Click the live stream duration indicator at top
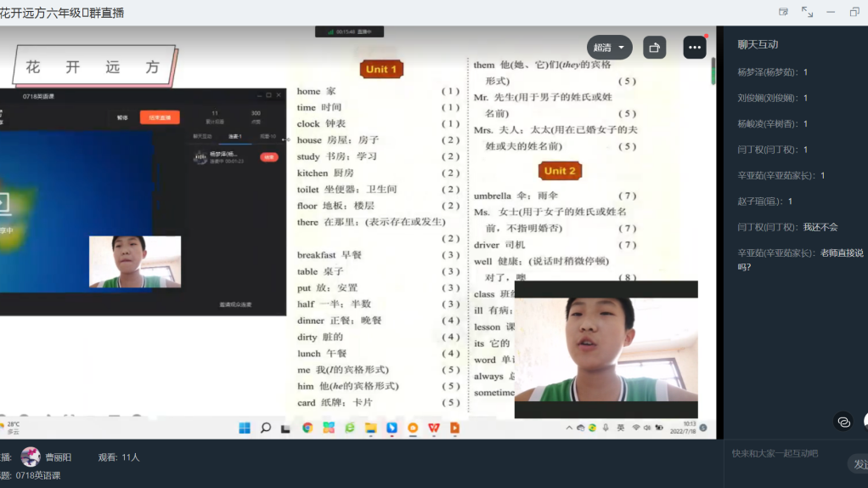Image resolution: width=868 pixels, height=488 pixels. click(350, 31)
